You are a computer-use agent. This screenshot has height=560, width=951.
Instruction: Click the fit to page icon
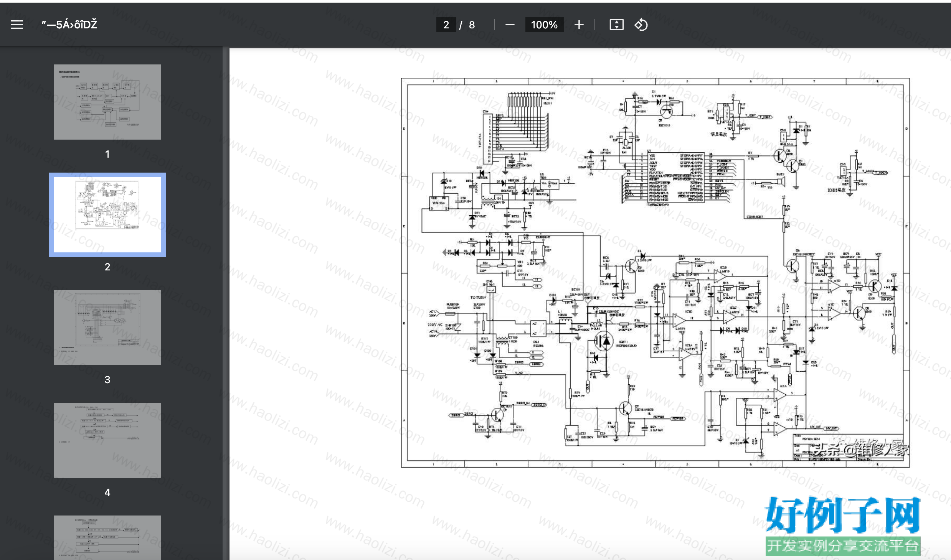click(x=616, y=25)
